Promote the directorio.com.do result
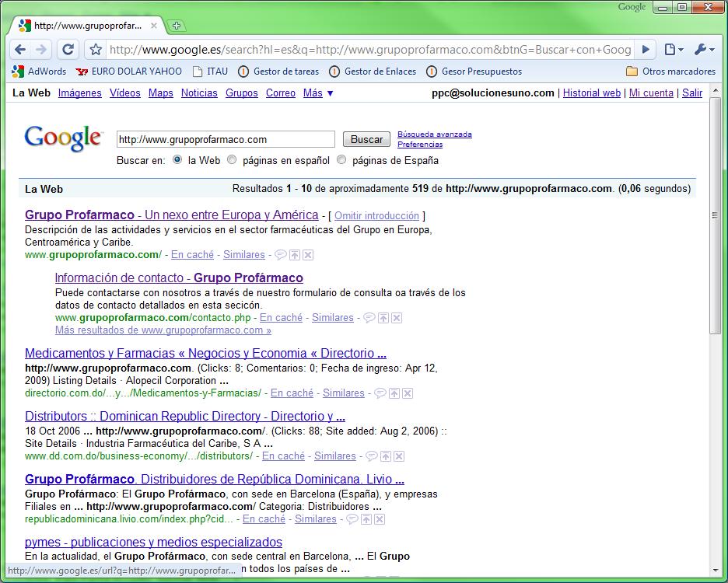 point(394,393)
